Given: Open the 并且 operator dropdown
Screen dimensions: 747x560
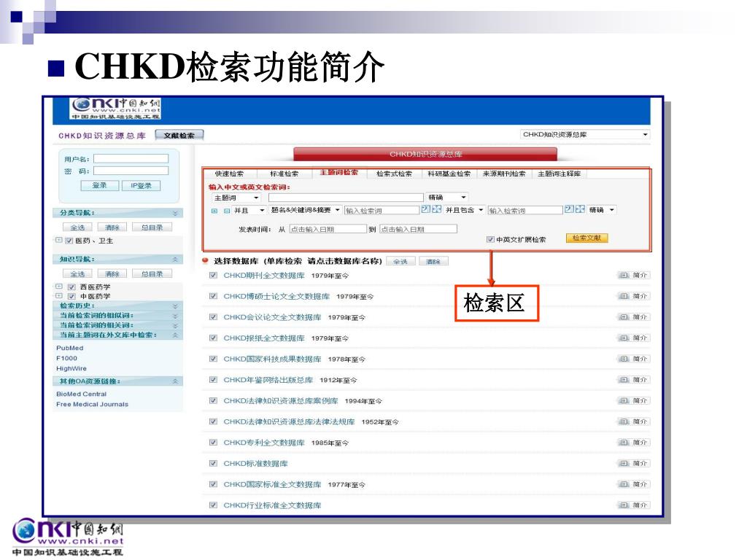Looking at the screenshot, I should pyautogui.click(x=249, y=211).
